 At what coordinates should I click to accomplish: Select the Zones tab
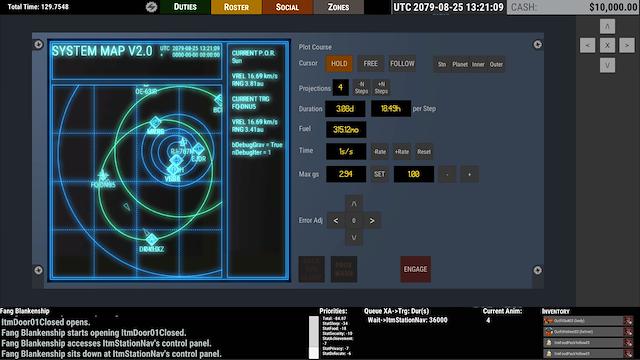pos(338,7)
